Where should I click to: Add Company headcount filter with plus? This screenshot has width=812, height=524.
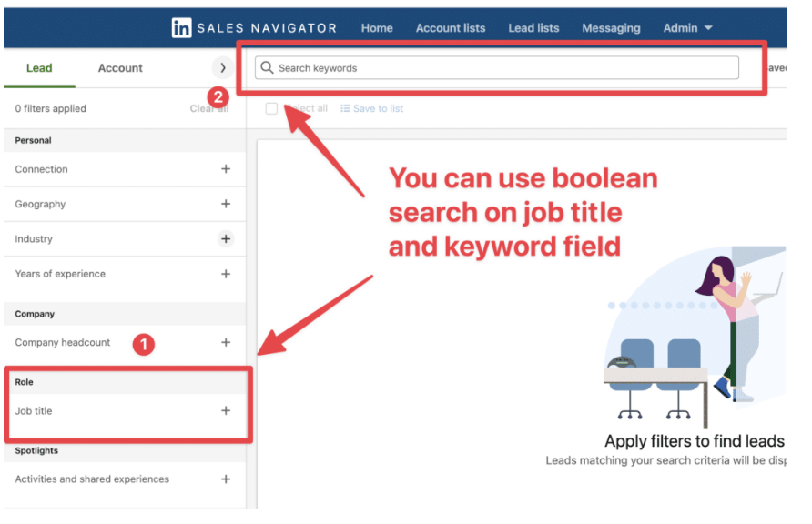(226, 342)
